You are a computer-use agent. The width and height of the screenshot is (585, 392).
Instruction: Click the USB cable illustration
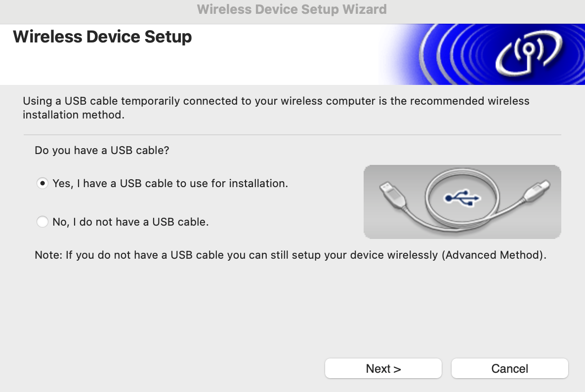click(462, 201)
